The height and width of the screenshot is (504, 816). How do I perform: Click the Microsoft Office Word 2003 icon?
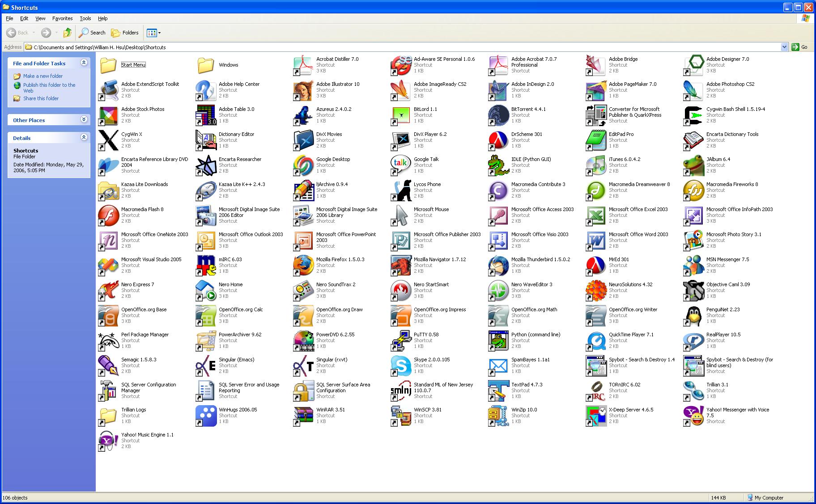point(596,240)
